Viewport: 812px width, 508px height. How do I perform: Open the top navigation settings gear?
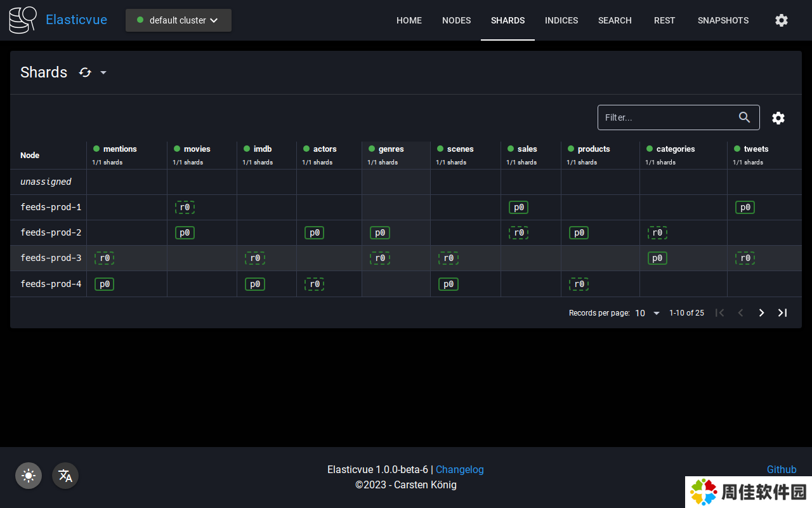coord(782,20)
